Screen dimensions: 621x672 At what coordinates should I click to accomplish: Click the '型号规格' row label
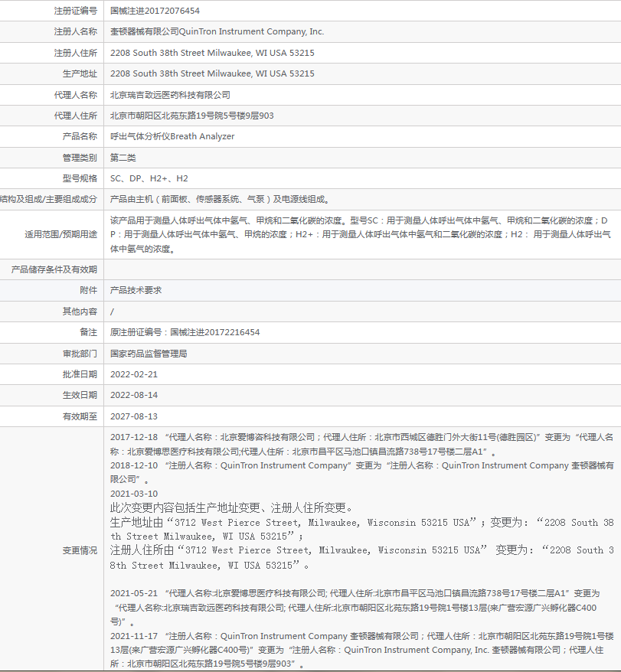tap(80, 178)
